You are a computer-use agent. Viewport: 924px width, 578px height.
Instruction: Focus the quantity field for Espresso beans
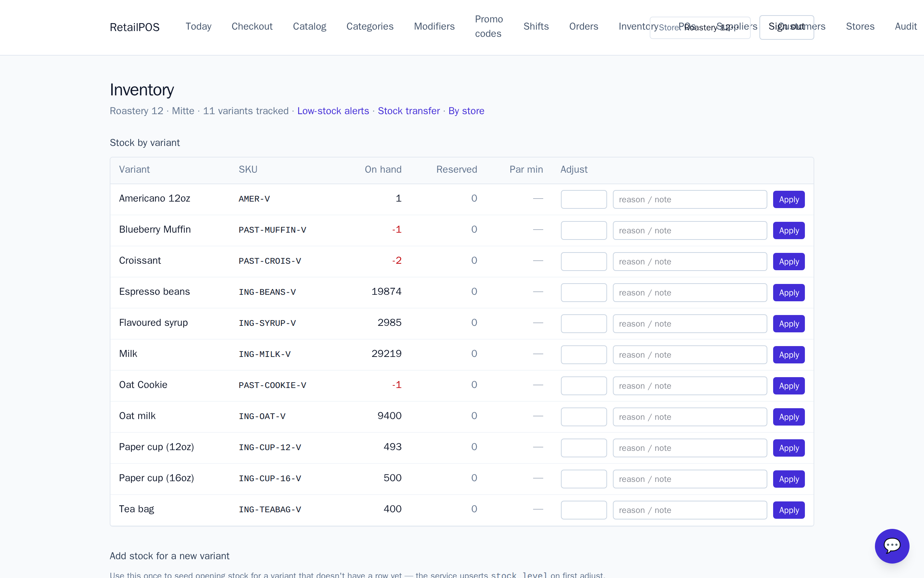(x=583, y=293)
